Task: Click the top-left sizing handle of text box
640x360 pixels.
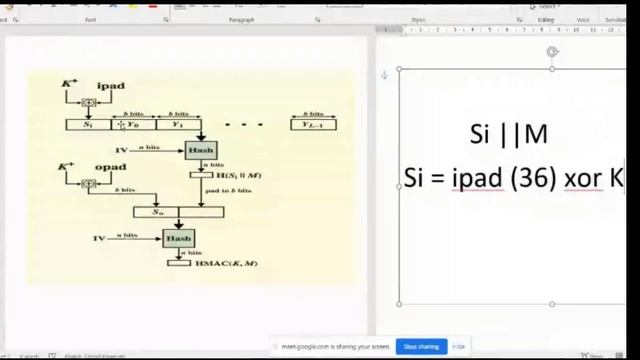Action: (x=399, y=69)
